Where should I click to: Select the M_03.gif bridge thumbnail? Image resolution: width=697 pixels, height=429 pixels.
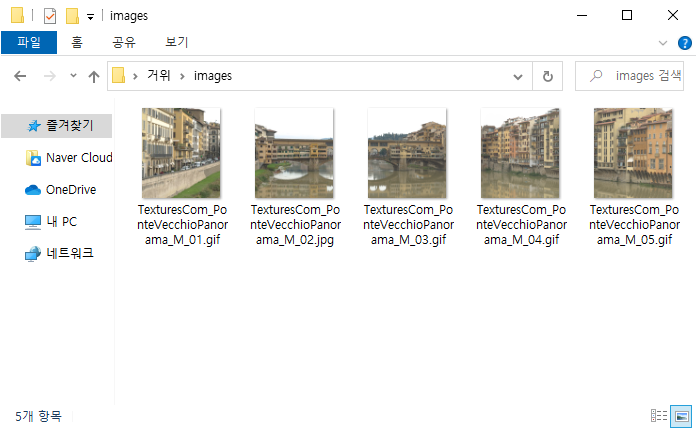point(407,153)
